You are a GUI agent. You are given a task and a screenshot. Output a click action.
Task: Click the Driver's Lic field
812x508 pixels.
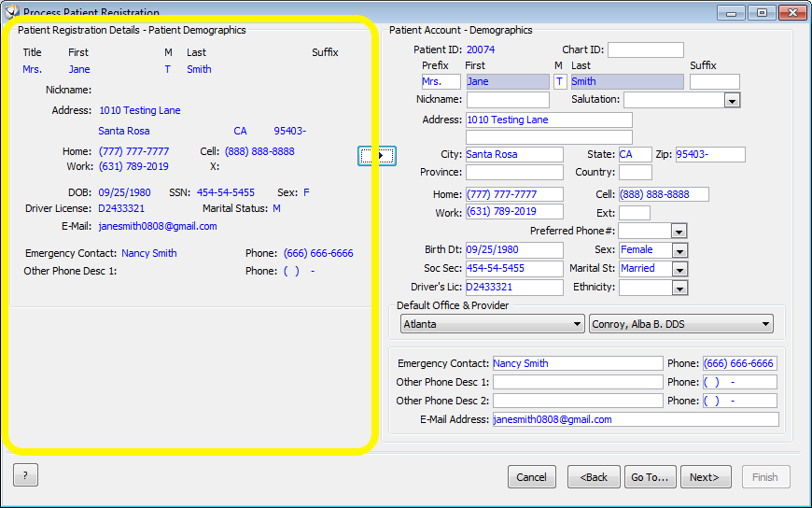point(514,288)
